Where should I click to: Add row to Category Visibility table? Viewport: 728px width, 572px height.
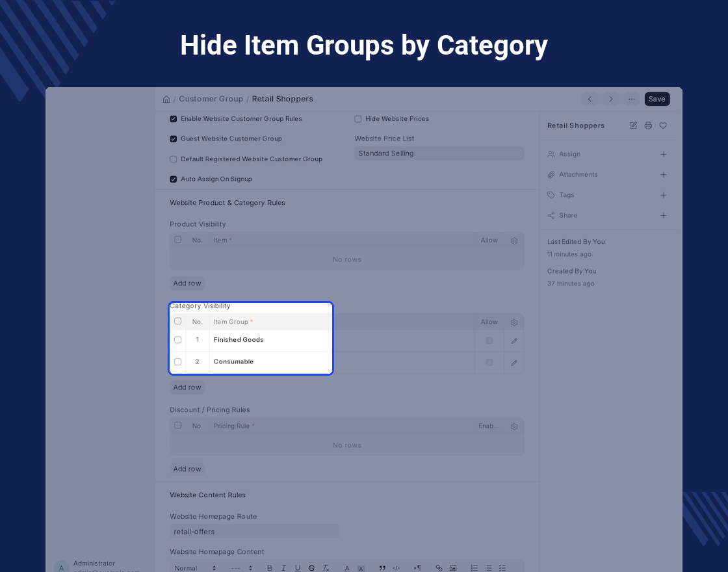pos(187,387)
